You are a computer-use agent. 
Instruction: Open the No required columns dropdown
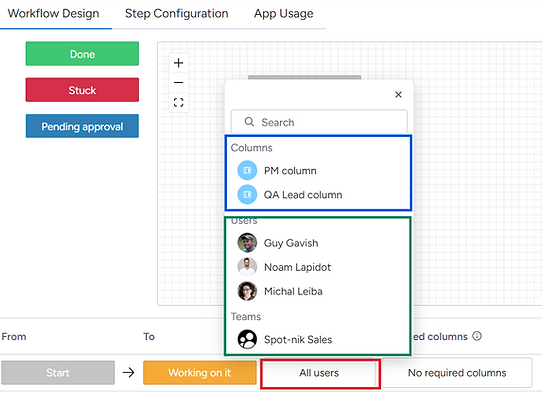(x=457, y=373)
